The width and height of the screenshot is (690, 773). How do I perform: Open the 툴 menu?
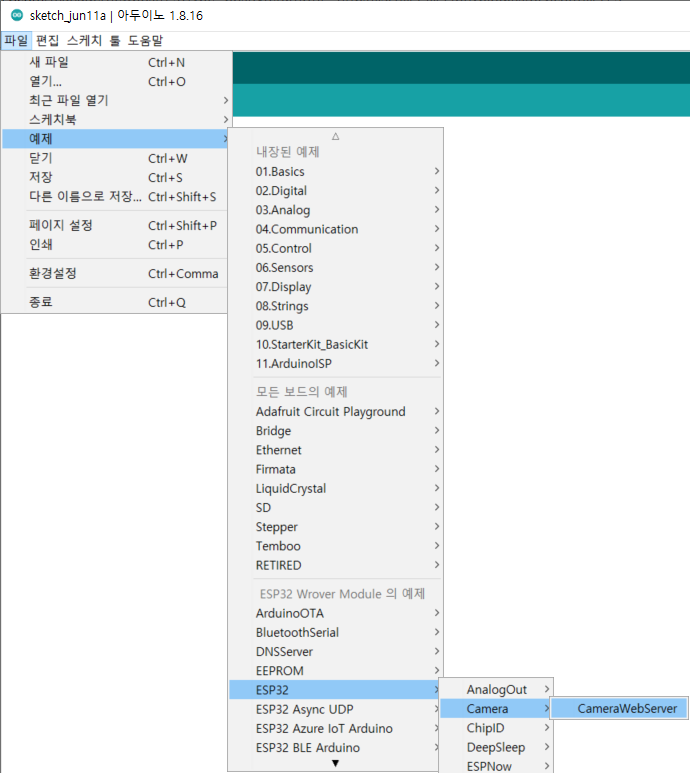[x=115, y=40]
